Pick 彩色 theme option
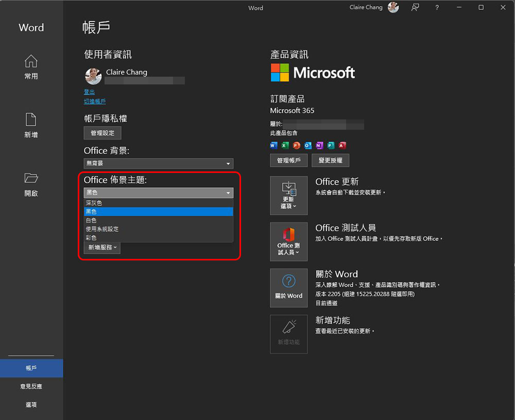 click(159, 237)
